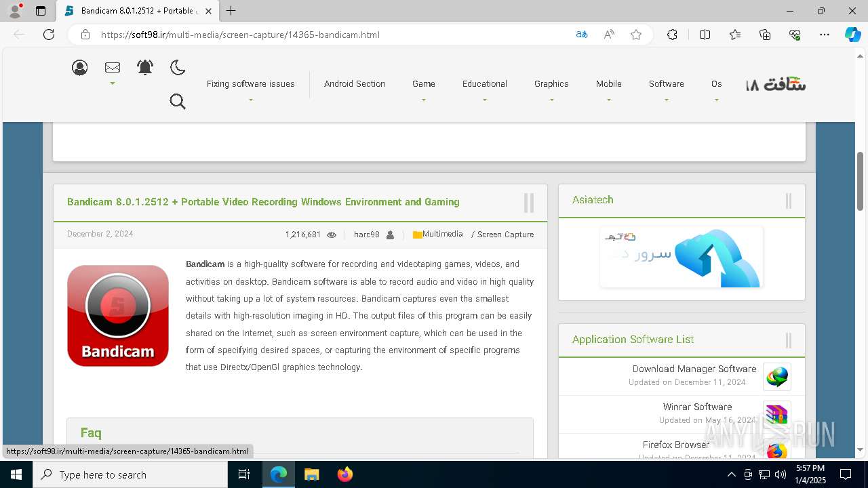The width and height of the screenshot is (868, 488).
Task: Open the user profile icon
Action: coord(80,67)
